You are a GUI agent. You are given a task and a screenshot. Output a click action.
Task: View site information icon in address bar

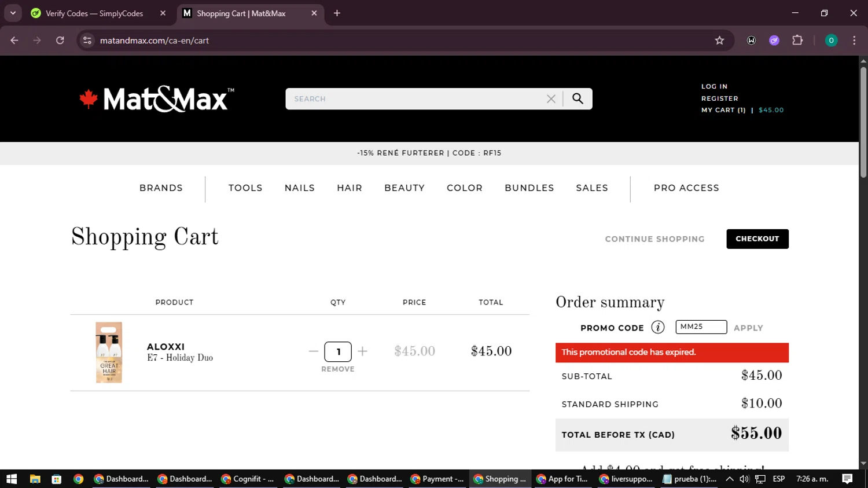pyautogui.click(x=87, y=41)
